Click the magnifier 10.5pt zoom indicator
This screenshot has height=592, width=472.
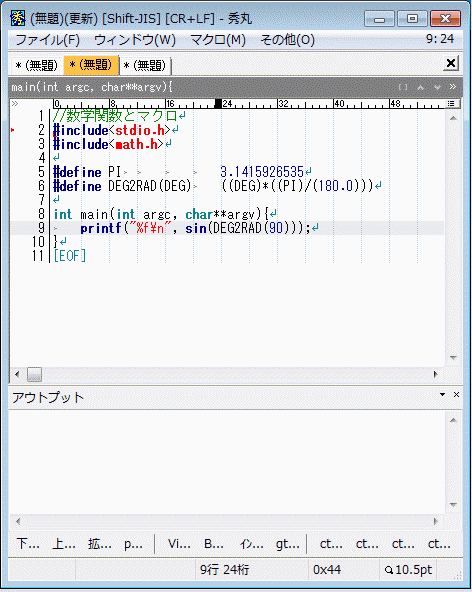click(x=409, y=569)
